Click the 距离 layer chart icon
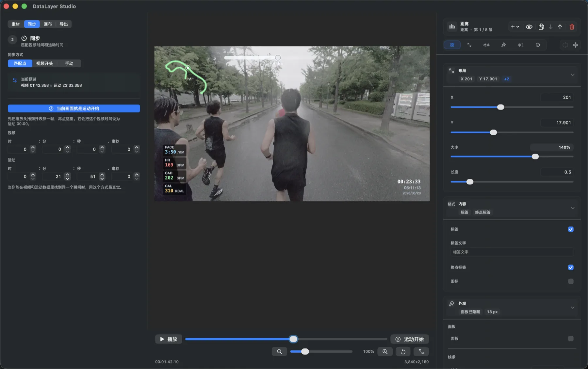Image resolution: width=588 pixels, height=369 pixels. click(452, 27)
